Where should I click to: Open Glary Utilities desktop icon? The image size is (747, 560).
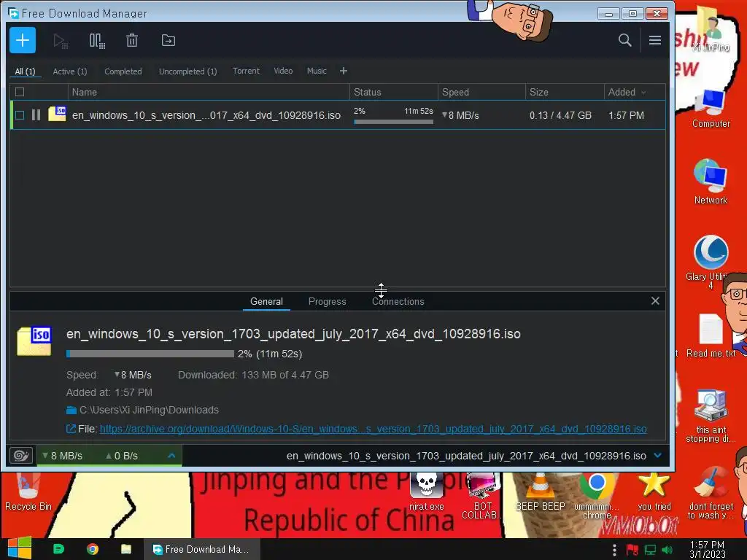(x=711, y=261)
